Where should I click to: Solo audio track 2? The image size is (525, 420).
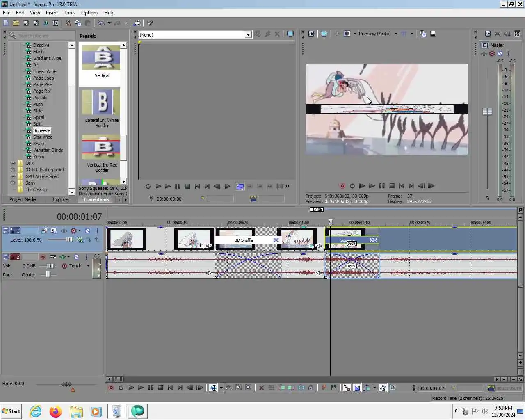(x=86, y=257)
